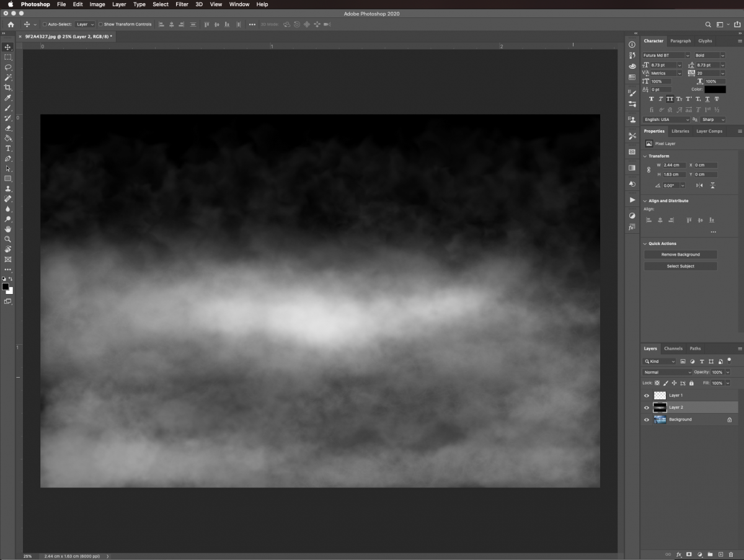Image resolution: width=744 pixels, height=560 pixels.
Task: Choose the Path Selection arrow tool
Action: point(8,169)
